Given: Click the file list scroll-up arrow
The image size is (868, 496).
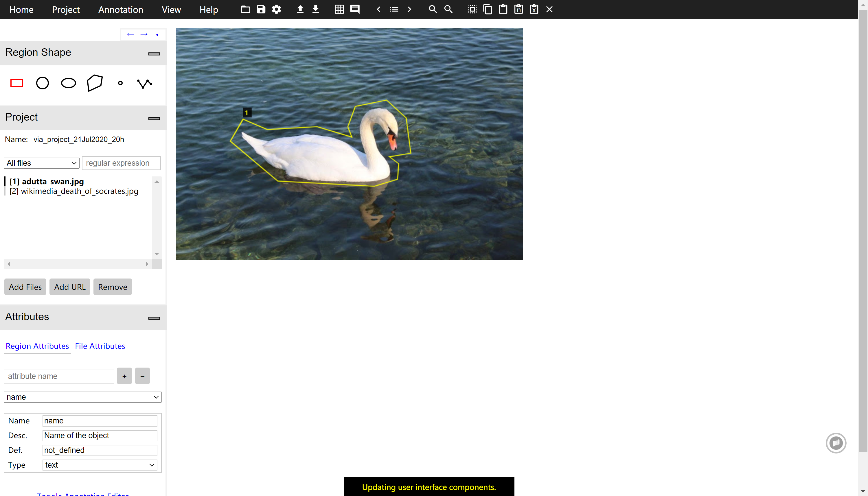Looking at the screenshot, I should (x=157, y=182).
